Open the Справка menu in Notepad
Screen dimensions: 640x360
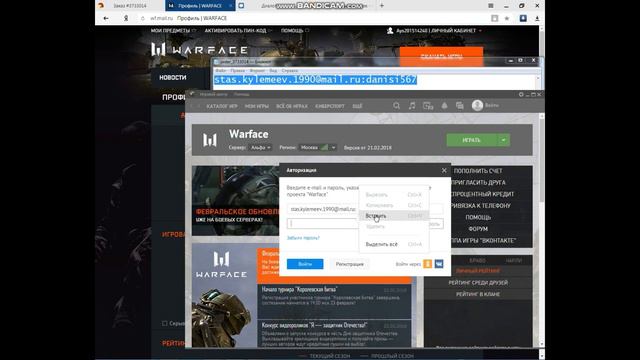pyautogui.click(x=289, y=71)
